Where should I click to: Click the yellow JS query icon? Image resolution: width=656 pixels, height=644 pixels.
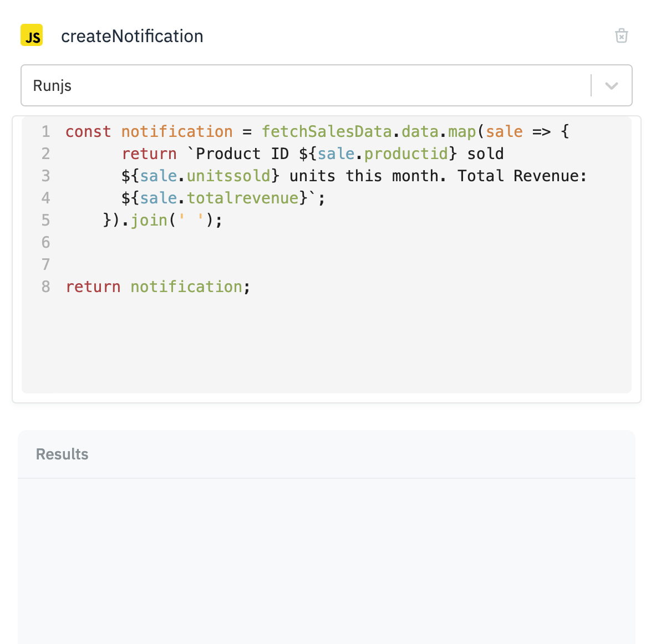[x=32, y=35]
